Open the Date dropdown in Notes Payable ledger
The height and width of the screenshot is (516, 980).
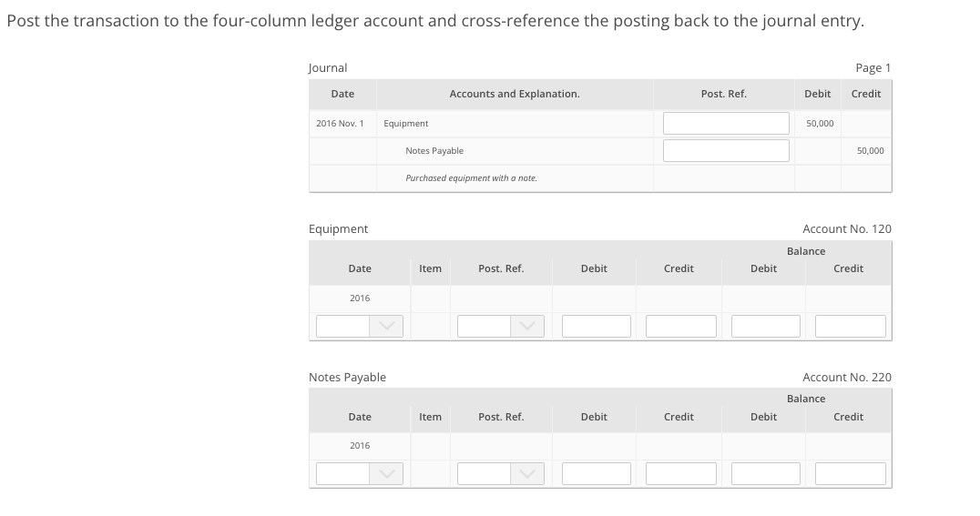[x=360, y=473]
